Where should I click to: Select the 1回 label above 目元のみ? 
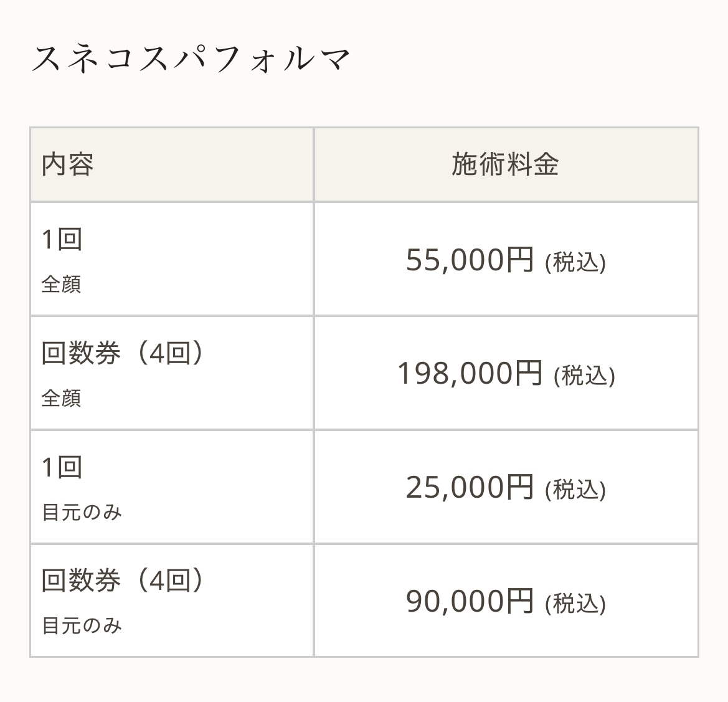coord(62,467)
